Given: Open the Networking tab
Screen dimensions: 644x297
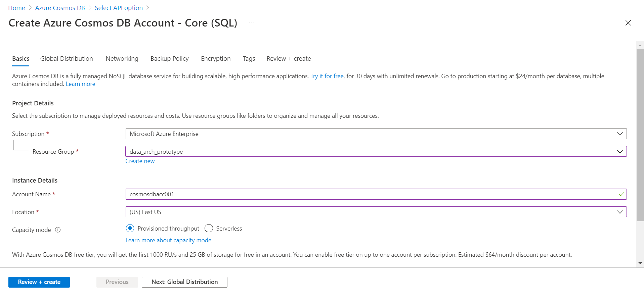Looking at the screenshot, I should (x=122, y=59).
